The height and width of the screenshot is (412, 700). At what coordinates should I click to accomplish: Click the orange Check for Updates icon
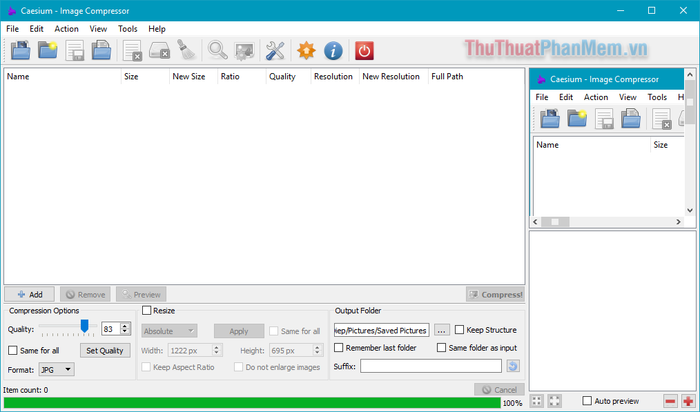[306, 50]
